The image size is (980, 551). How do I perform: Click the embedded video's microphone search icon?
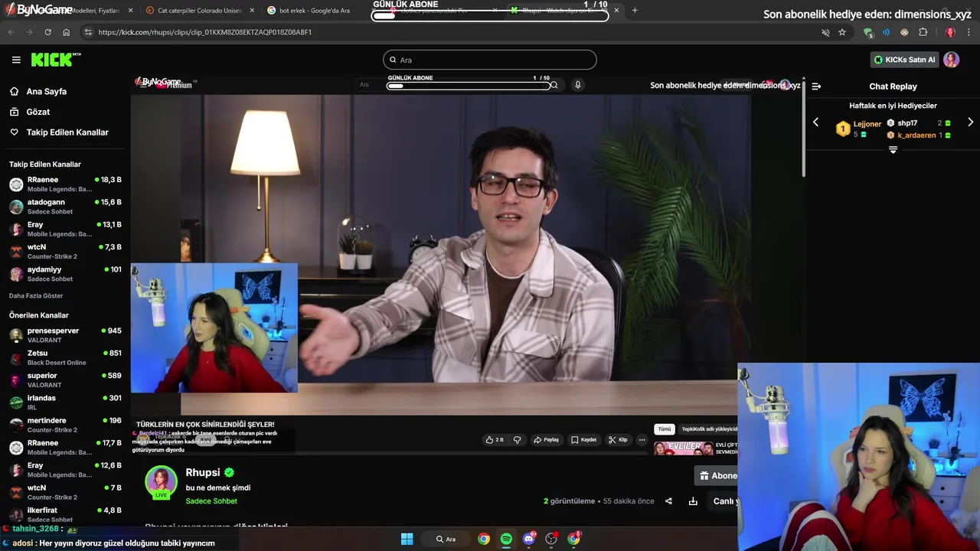tap(578, 85)
